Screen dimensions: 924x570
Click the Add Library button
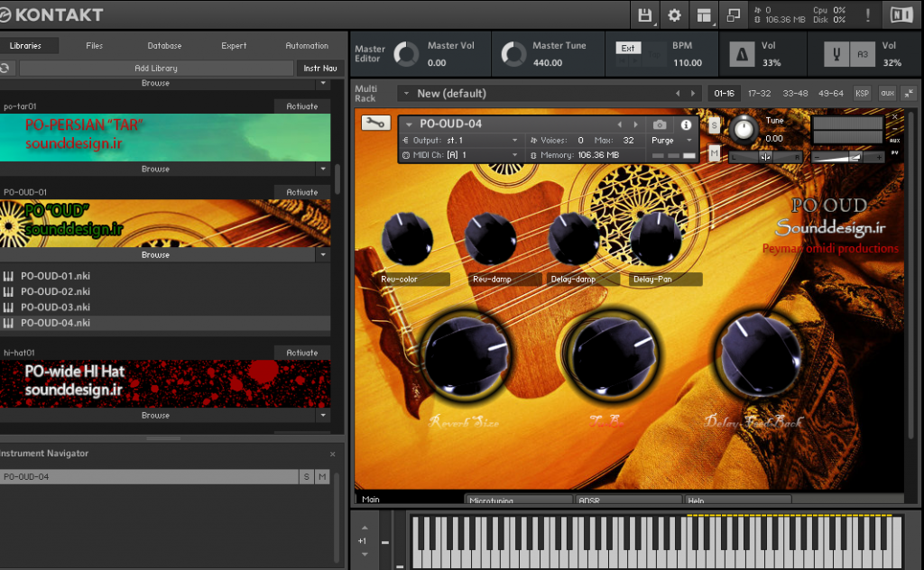pos(156,69)
